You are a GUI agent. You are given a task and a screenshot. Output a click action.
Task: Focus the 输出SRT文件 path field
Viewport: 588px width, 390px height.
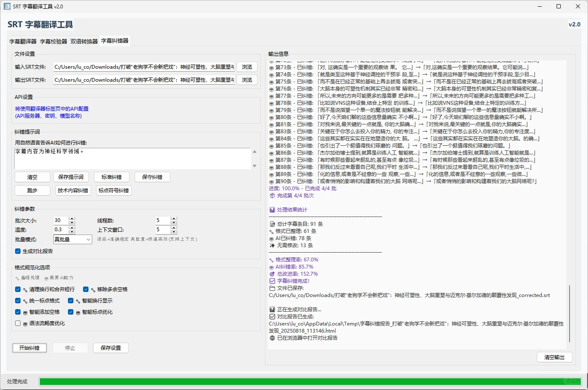click(144, 80)
